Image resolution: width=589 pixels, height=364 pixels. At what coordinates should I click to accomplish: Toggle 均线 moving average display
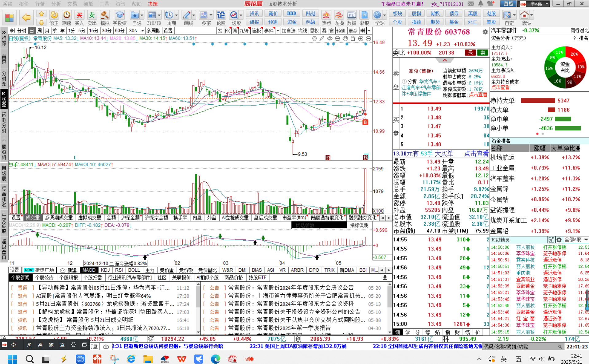(302, 31)
